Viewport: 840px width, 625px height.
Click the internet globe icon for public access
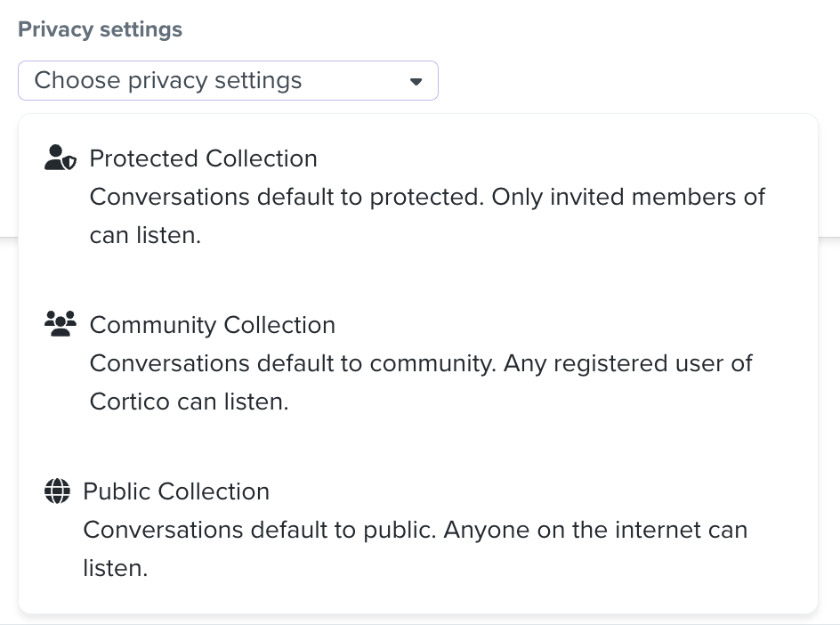coord(56,491)
